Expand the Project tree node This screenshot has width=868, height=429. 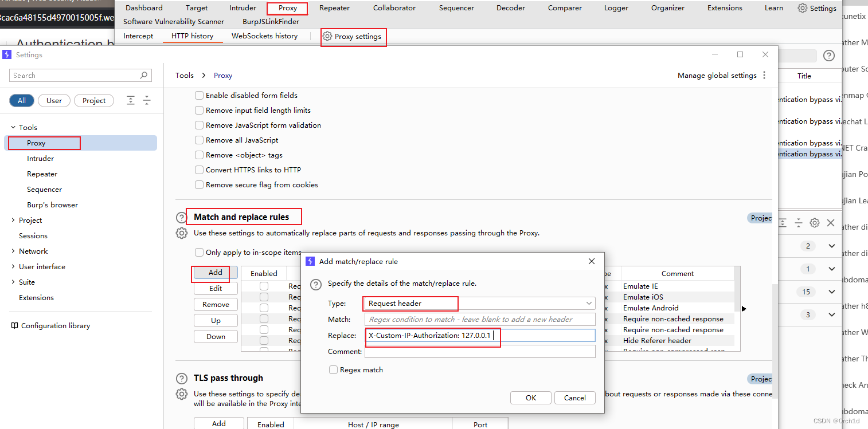click(14, 221)
